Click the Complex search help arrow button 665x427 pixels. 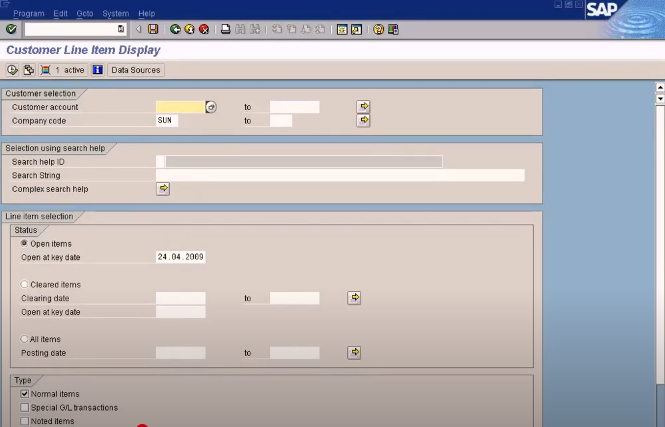pos(163,189)
